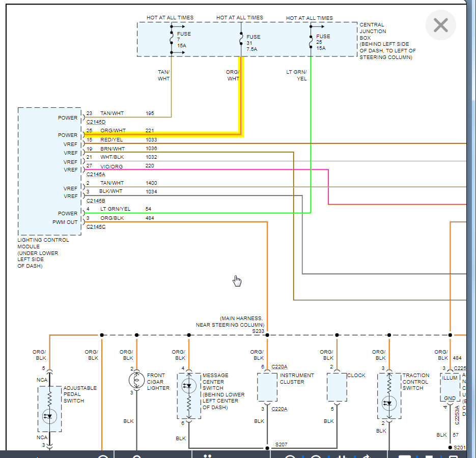Open connector reference C2145D
The width and height of the screenshot is (476, 458).
pyautogui.click(x=96, y=122)
